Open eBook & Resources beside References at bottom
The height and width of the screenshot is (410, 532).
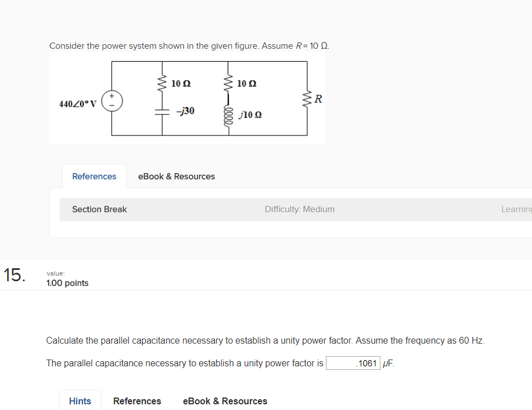225,401
